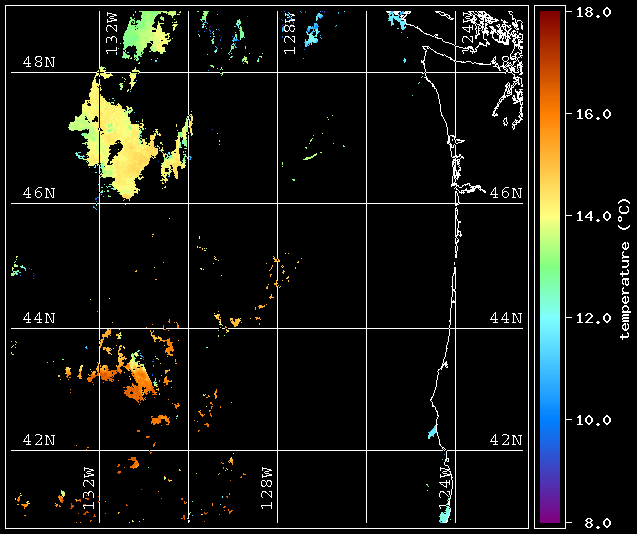The height and width of the screenshot is (534, 637).
Task: Click the bottom 132W longitude label
Action: (89, 488)
